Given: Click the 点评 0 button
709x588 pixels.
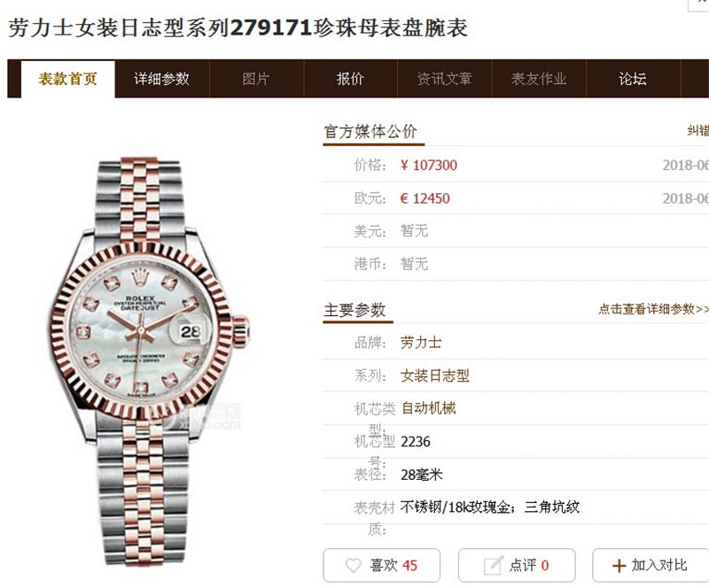Looking at the screenshot, I should coord(517,565).
